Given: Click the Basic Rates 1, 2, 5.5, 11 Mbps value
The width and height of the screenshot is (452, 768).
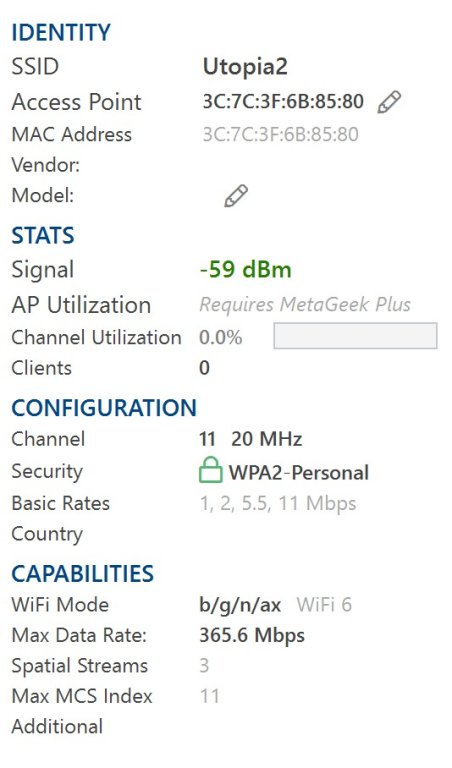Looking at the screenshot, I should pos(278,504).
